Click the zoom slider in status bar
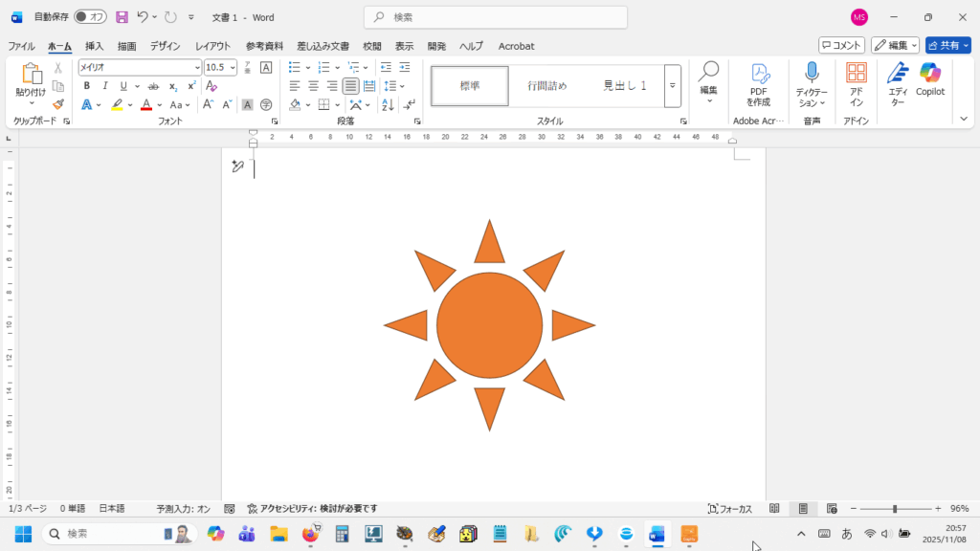This screenshot has height=551, width=980. tap(895, 509)
